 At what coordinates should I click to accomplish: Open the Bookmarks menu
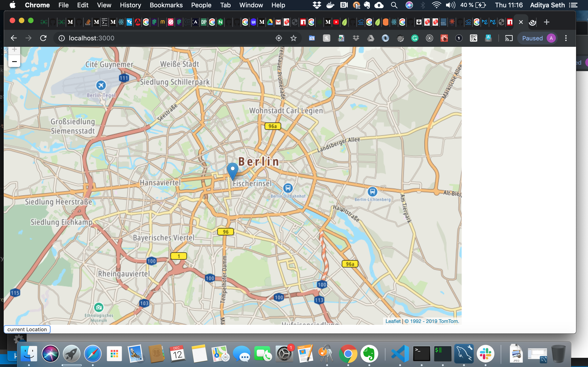166,5
